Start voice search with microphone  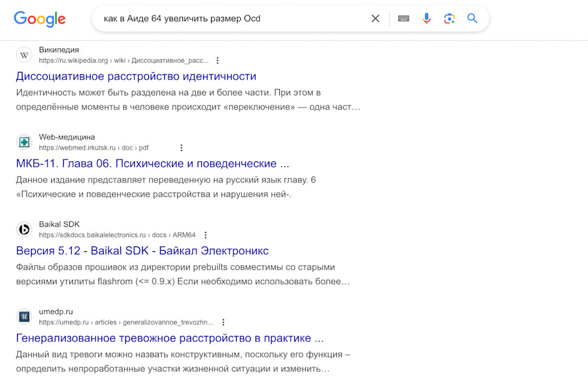(427, 19)
